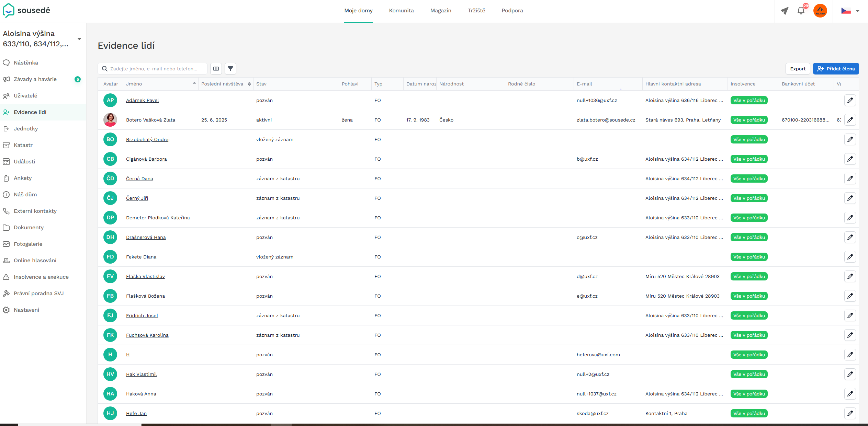Click the Export button

pos(798,69)
